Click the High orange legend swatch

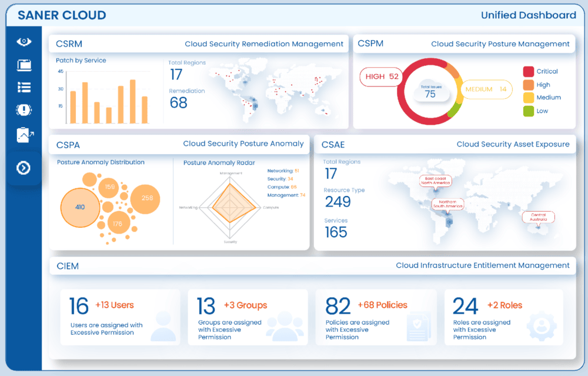[529, 85]
